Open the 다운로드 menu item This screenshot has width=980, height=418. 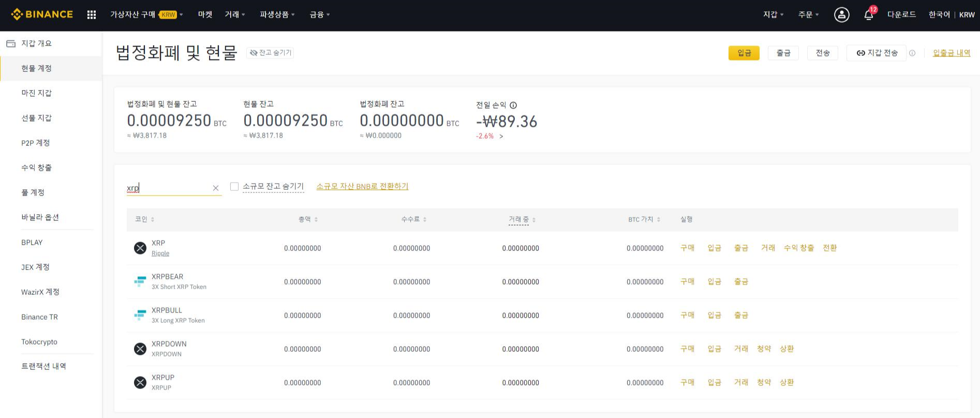901,14
